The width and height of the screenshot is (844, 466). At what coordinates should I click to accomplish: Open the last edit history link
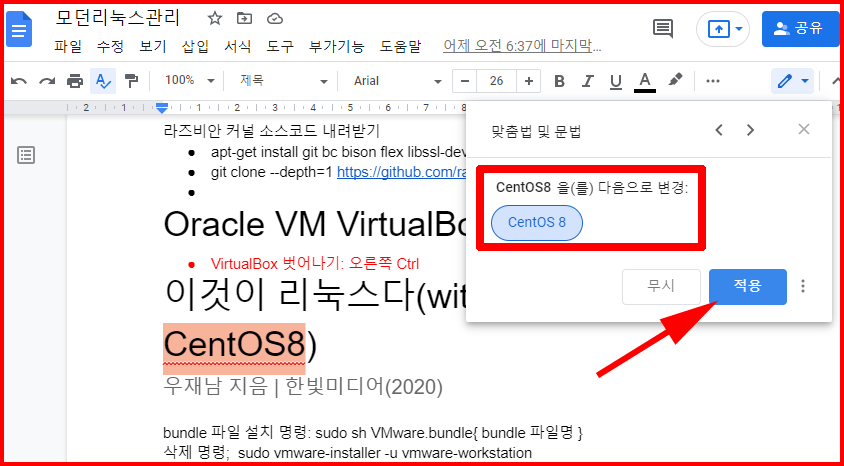click(x=522, y=46)
